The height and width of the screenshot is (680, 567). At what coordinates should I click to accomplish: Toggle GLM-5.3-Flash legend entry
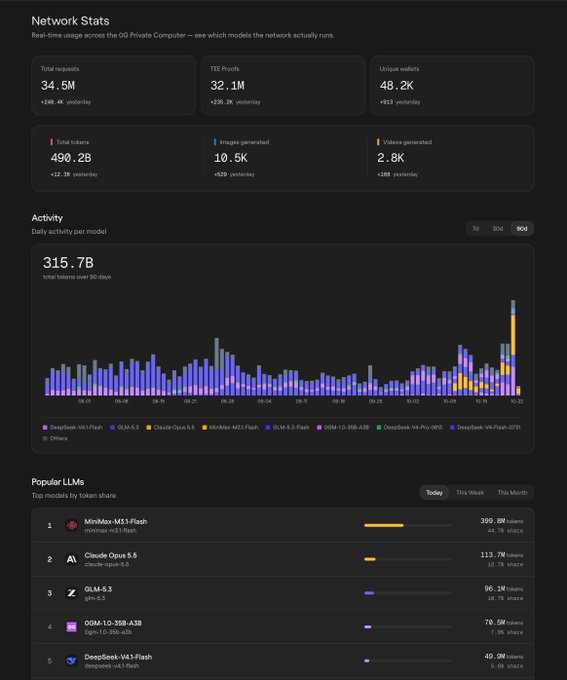coord(287,428)
